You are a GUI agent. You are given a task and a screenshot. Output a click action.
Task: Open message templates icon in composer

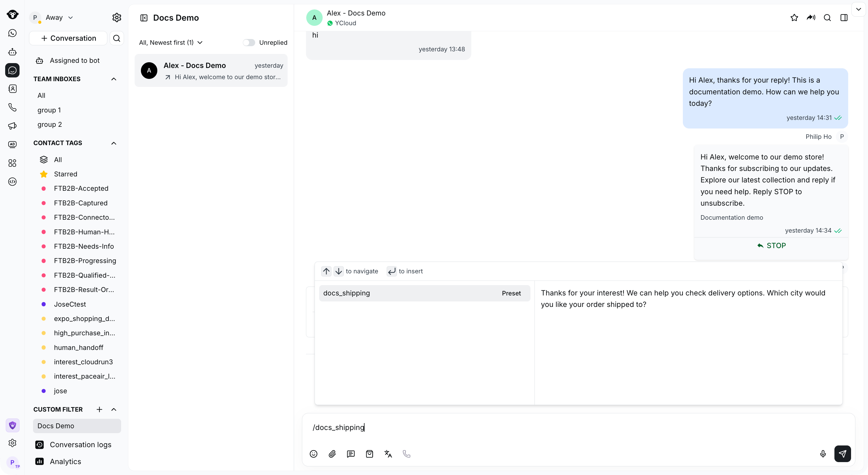[351, 454]
